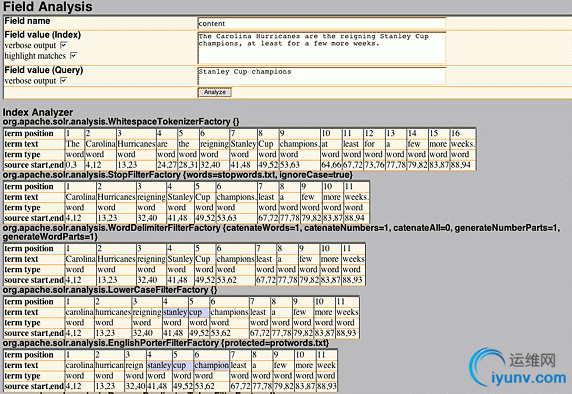Select the term text cell 'The'
This screenshot has height=394, width=572.
coord(74,144)
